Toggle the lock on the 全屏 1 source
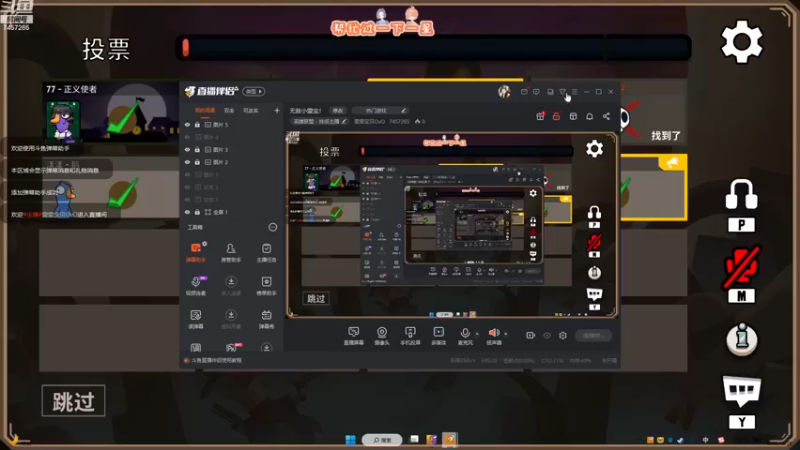The image size is (800, 450). tap(197, 212)
